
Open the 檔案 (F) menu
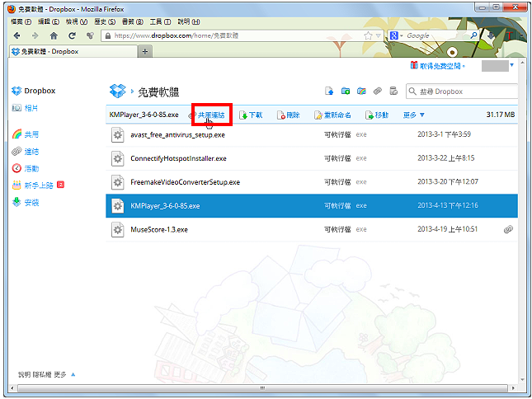pyautogui.click(x=21, y=21)
